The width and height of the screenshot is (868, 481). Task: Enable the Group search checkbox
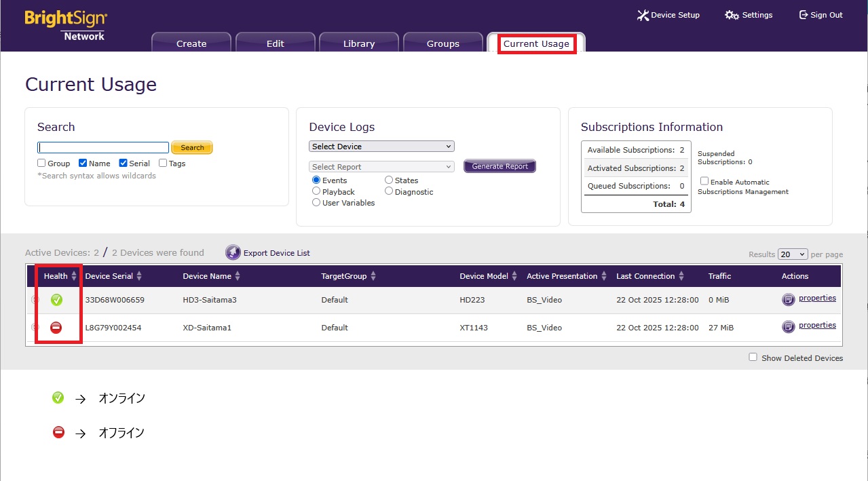[41, 163]
